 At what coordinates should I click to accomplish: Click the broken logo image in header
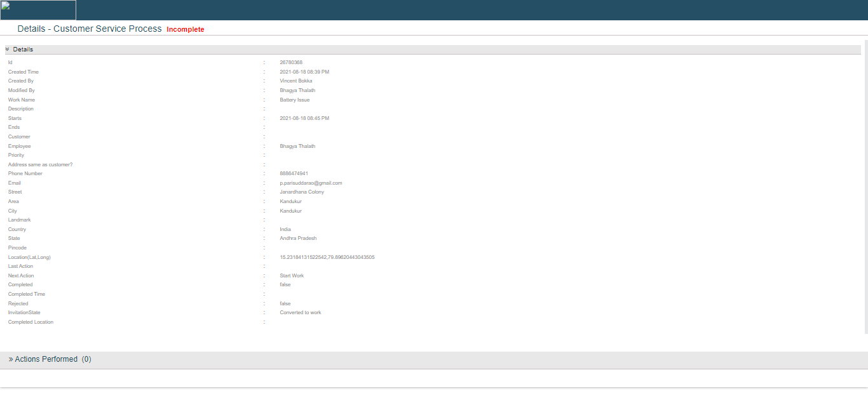click(x=38, y=10)
